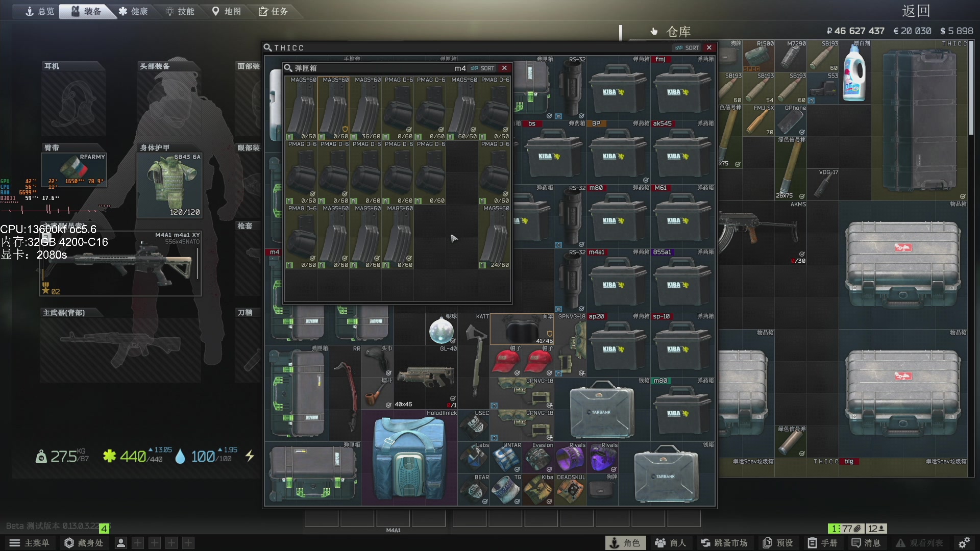Image resolution: width=980 pixels, height=551 pixels.
Task: Select the VOG-17 grenade in stash
Action: pyautogui.click(x=823, y=185)
